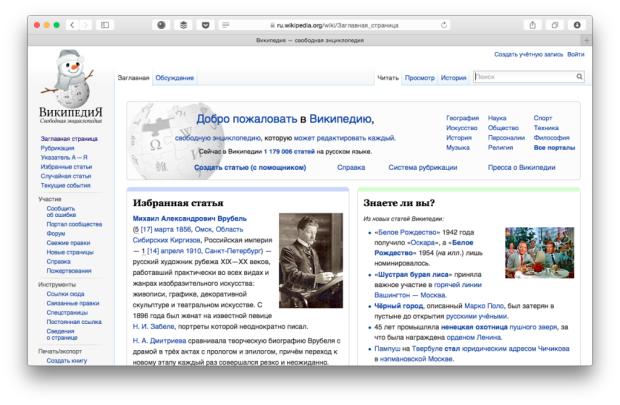
Task: Open the Share icon in Safari toolbar
Action: (x=533, y=25)
